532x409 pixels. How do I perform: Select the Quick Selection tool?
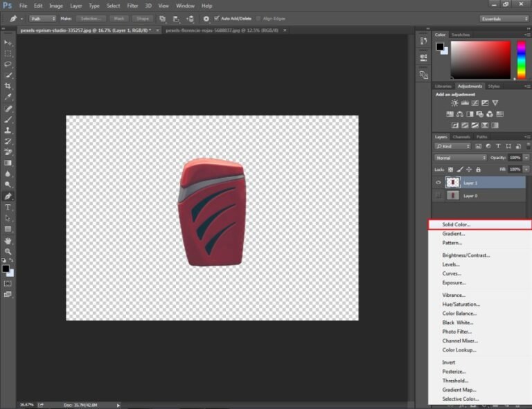[8, 75]
